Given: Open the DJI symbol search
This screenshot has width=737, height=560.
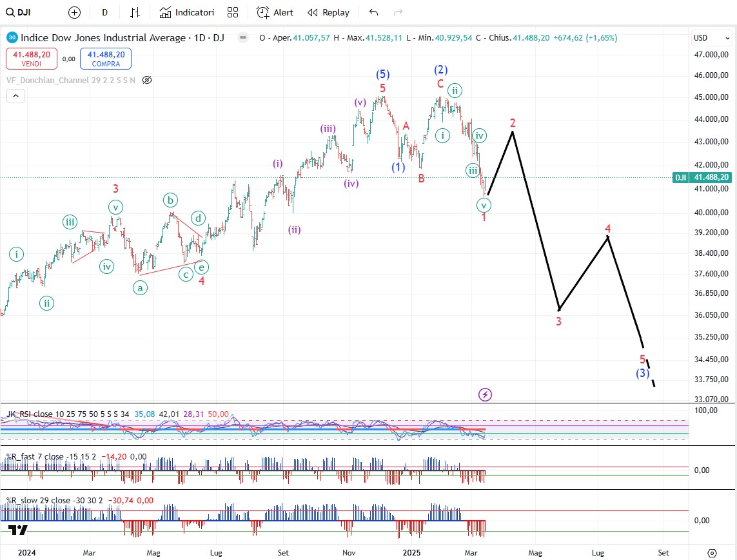Looking at the screenshot, I should tap(19, 12).
